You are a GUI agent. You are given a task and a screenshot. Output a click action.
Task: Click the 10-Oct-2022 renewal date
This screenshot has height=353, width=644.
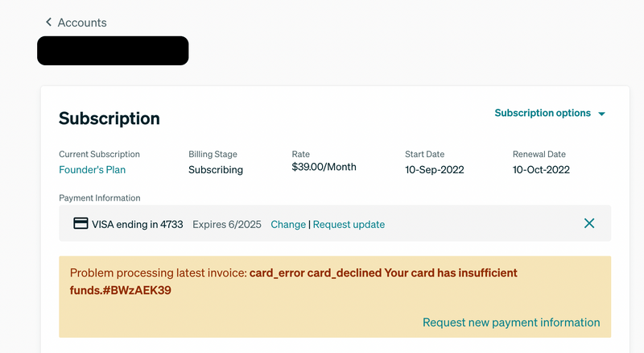[541, 169]
